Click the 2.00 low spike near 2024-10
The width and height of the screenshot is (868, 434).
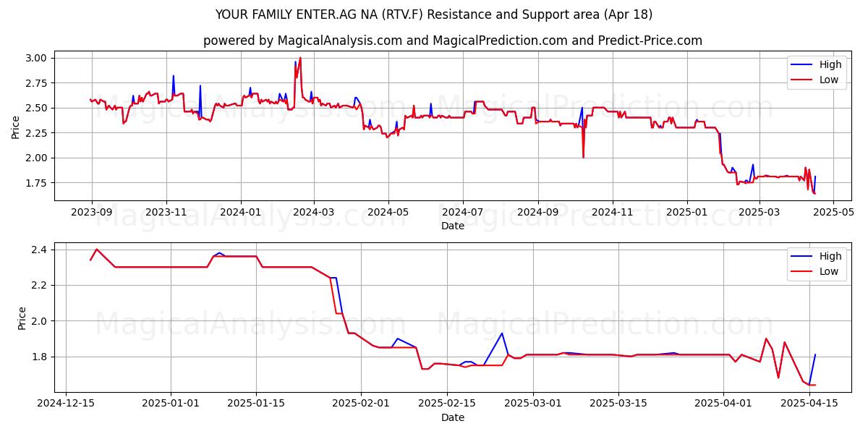583,157
